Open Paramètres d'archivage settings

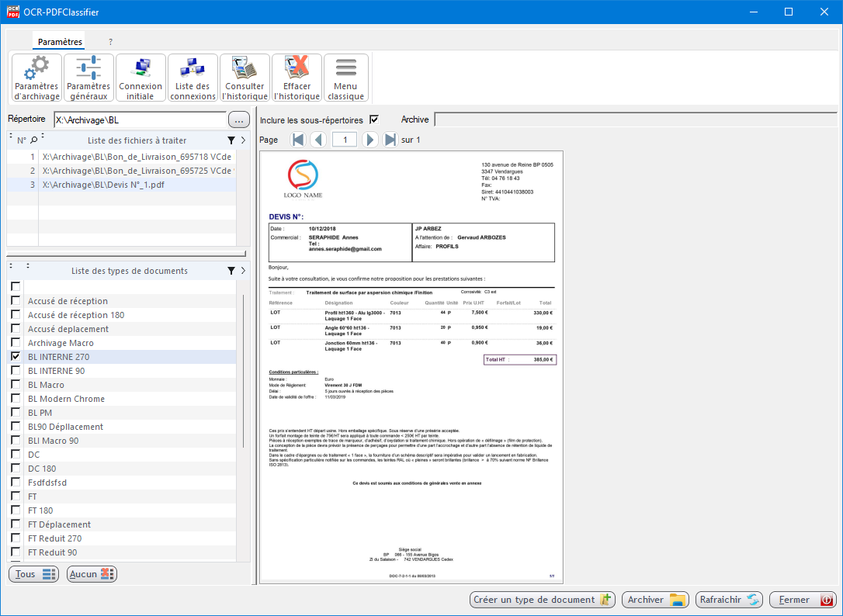(x=37, y=78)
